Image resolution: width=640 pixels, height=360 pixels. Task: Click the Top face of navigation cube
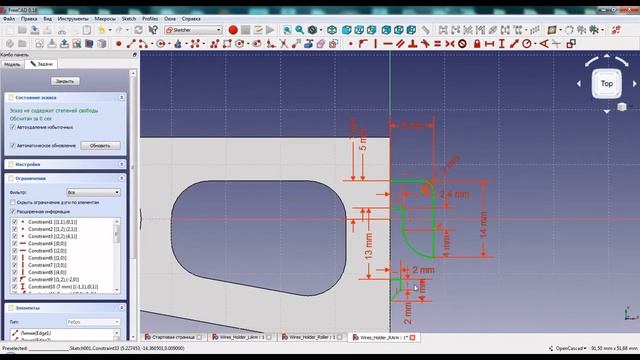[x=607, y=83]
